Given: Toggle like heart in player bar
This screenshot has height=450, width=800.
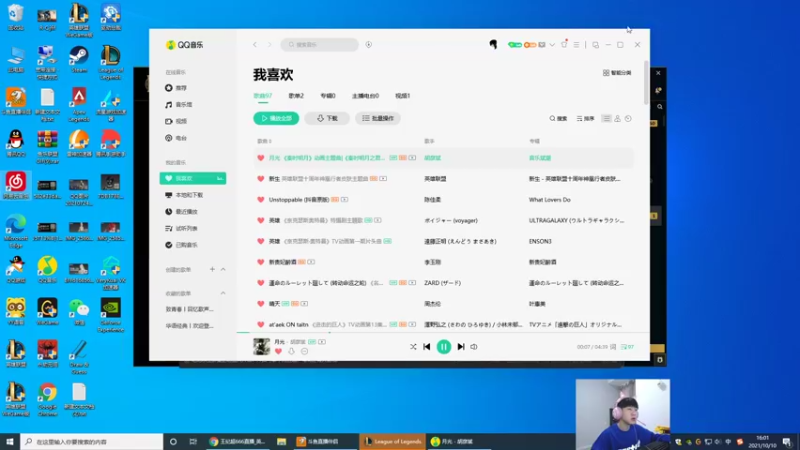Looking at the screenshot, I should (x=278, y=351).
